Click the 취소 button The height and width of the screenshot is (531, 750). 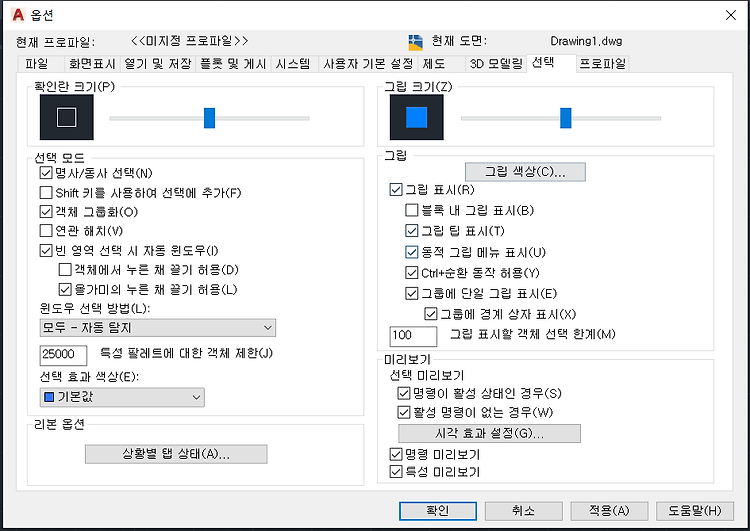tap(523, 511)
